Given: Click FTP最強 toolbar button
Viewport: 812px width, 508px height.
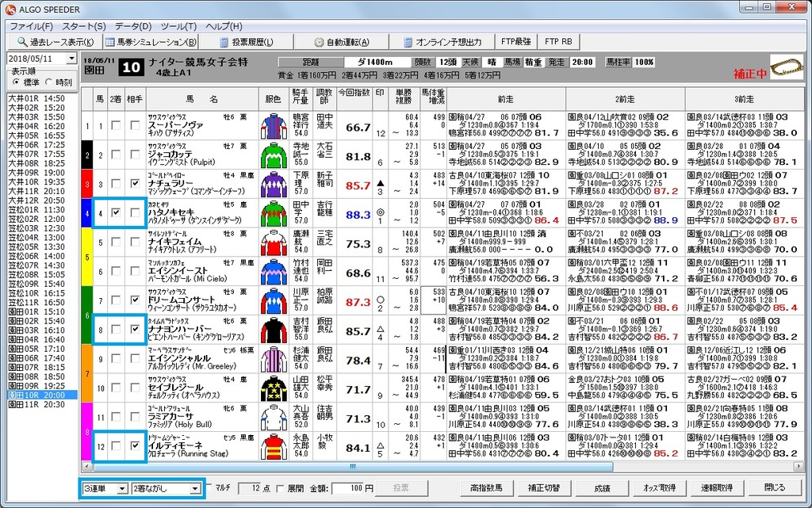Looking at the screenshot, I should 515,41.
